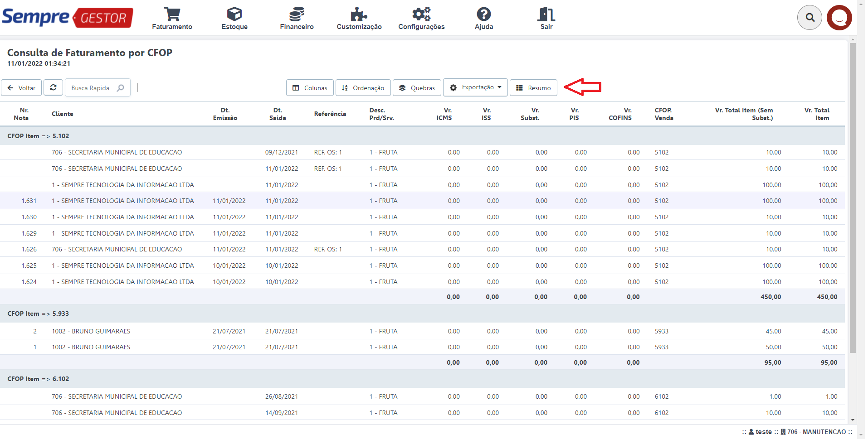The image size is (868, 439).
Task: Select nota 1.624 row
Action: pyautogui.click(x=422, y=282)
